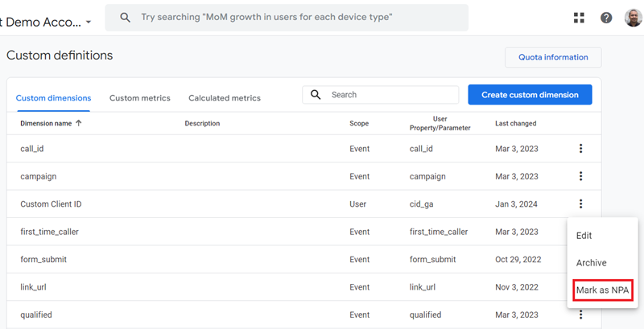The height and width of the screenshot is (329, 644).
Task: Click the Help question mark icon
Action: click(606, 18)
